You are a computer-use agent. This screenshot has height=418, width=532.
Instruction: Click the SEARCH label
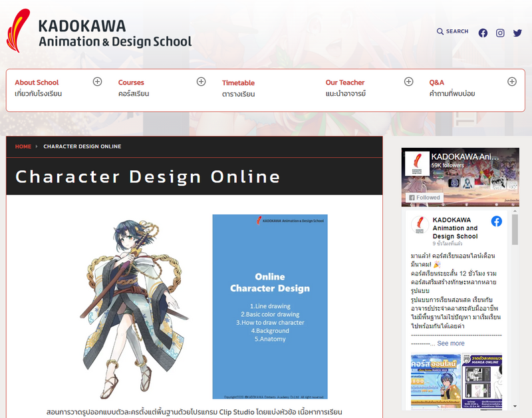[457, 31]
